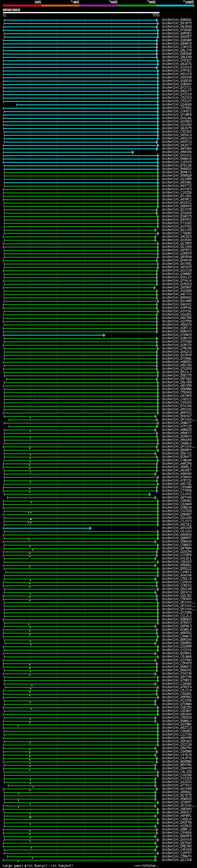Open hit UniRef100_Q42676
This screenshot has width=197, height=868.
coord(176,64)
